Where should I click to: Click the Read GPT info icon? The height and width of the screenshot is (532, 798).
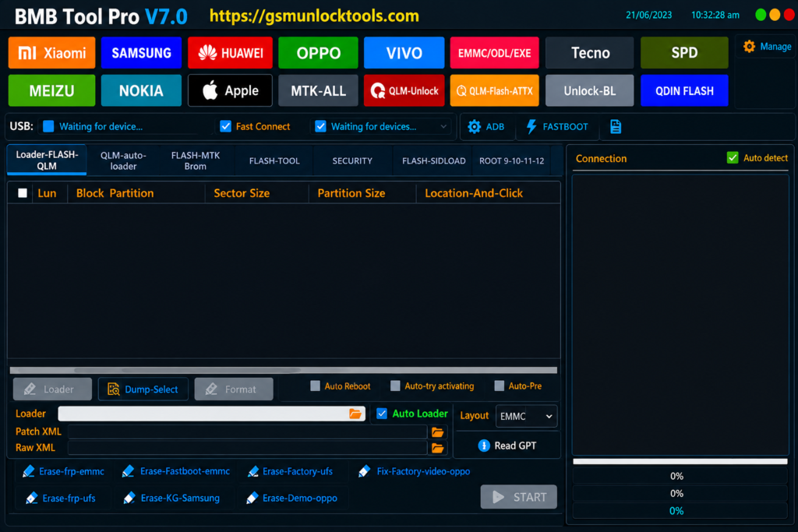[484, 446]
